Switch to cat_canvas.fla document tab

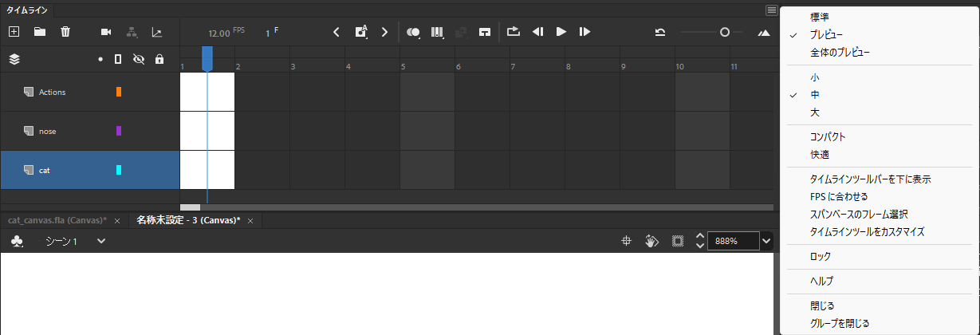tap(56, 220)
